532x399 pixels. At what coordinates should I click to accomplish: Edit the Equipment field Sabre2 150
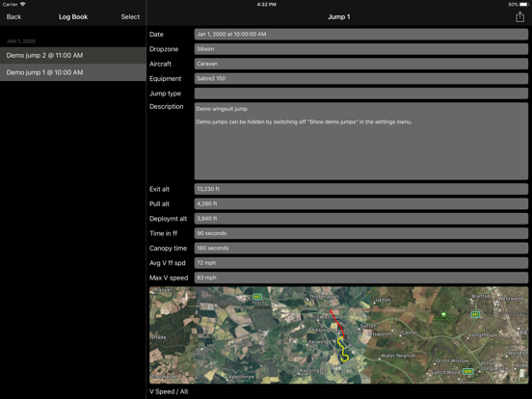(361, 78)
